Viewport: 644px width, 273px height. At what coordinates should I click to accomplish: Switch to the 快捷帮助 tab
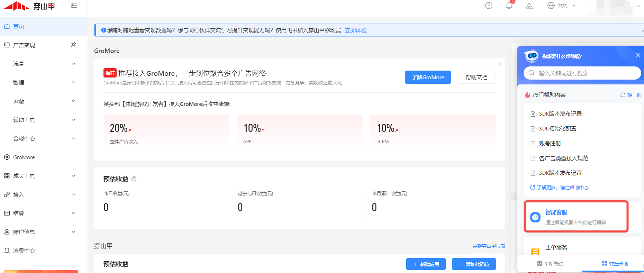tap(615, 264)
